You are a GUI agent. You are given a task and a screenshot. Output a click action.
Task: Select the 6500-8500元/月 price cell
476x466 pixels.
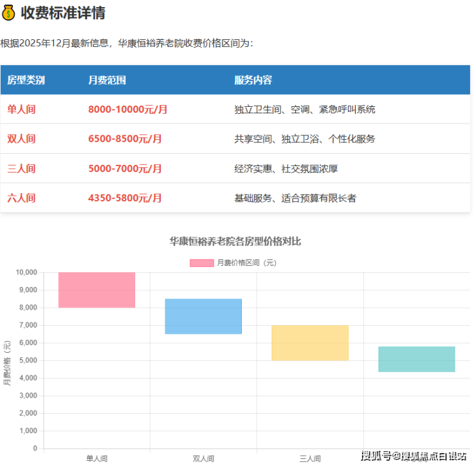(x=125, y=139)
